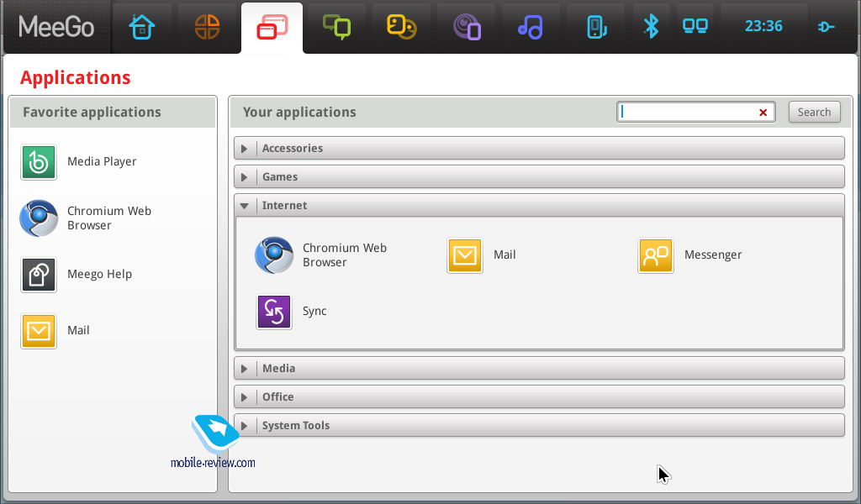Launch Media Player from favorites icon
Image resolution: width=861 pixels, height=504 pixels.
(39, 162)
